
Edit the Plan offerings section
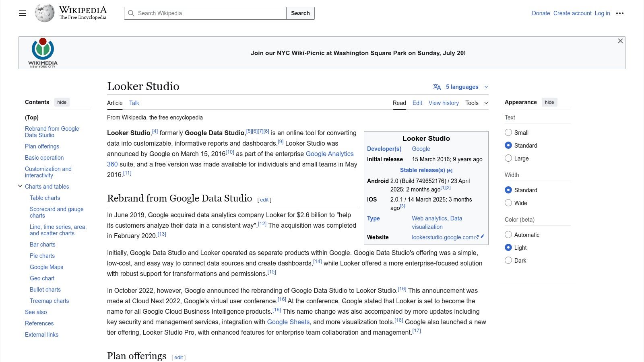[x=178, y=358]
